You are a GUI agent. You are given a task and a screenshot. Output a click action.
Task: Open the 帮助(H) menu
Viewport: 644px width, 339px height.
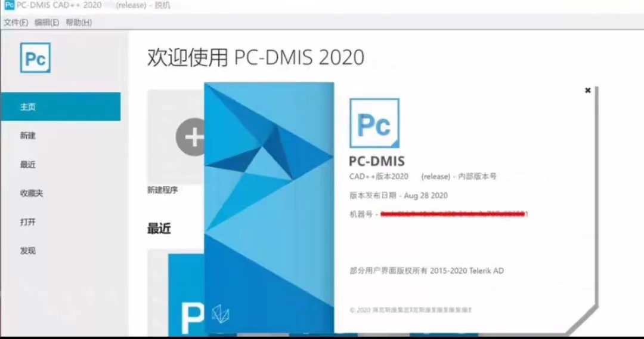[x=79, y=23]
